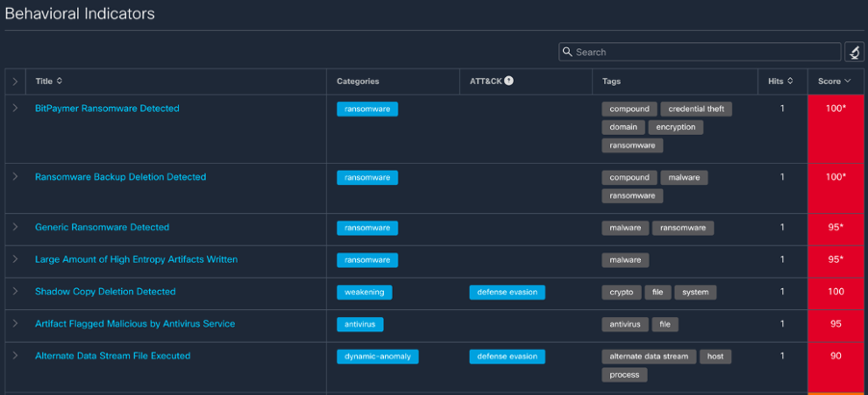Screen dimensions: 868x395
Task: Select the credential theft tag
Action: pos(698,109)
